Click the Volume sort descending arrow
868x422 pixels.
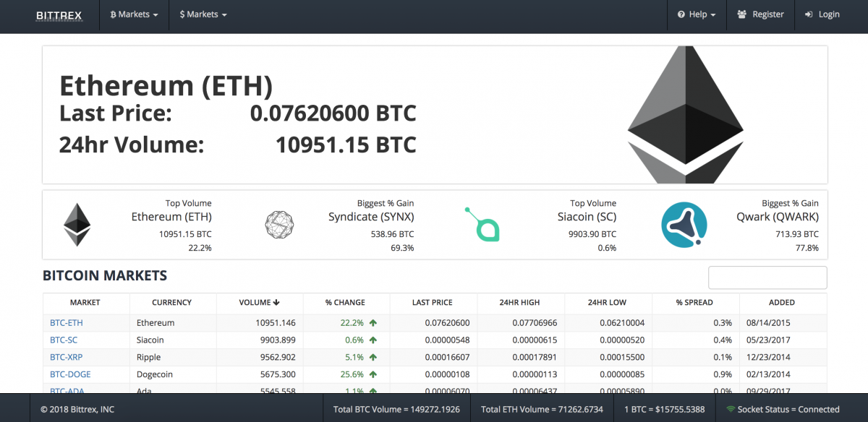coord(277,303)
